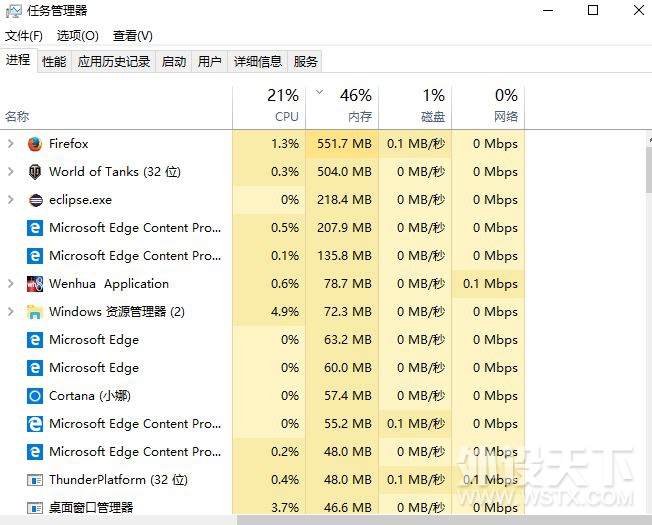Screen dimensions: 652x525
Task: Click Edge icon in 60.0 MB row
Action: click(35, 368)
